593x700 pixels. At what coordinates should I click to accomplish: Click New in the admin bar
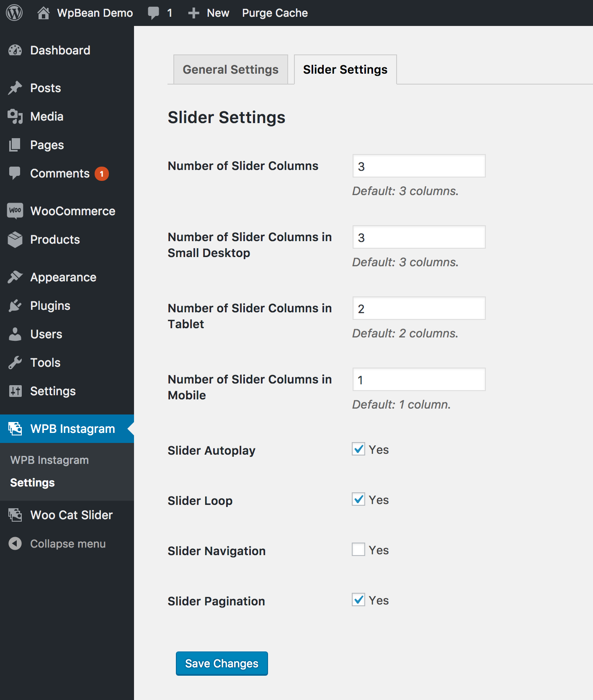coord(218,13)
